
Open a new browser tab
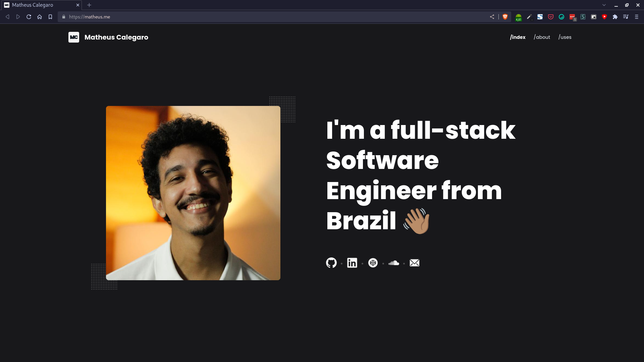(89, 5)
